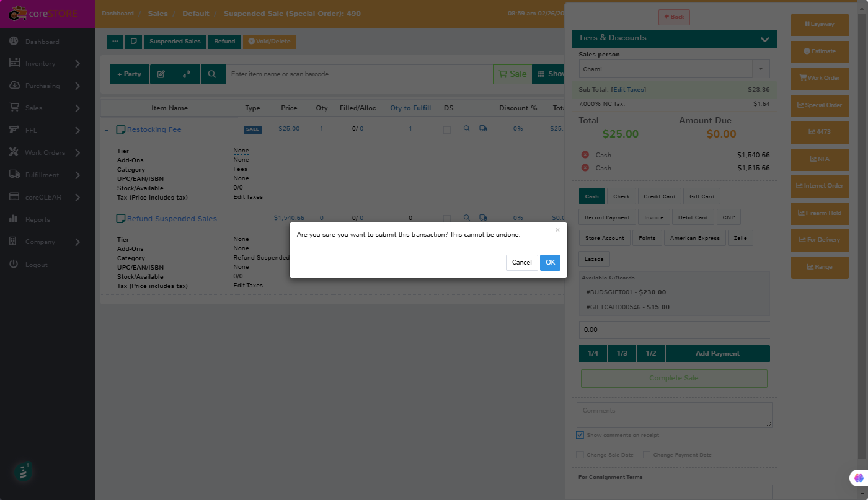
Task: Expand the Inventory sidebar chevron
Action: pos(77,63)
